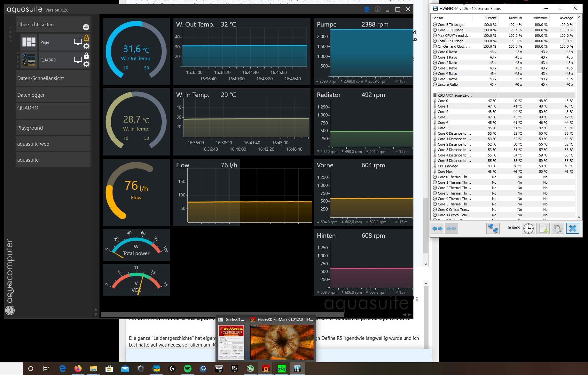The height and width of the screenshot is (375, 588).
Task: Click the clock reset timer icon in HWiNFO
Action: click(x=529, y=228)
